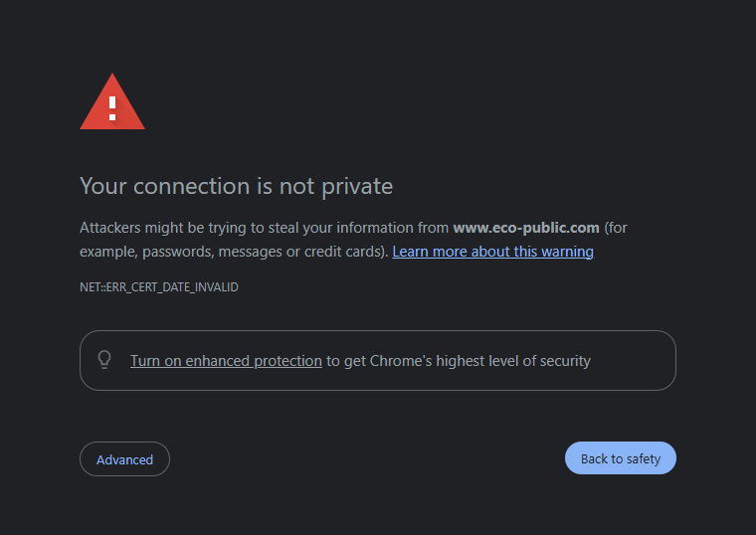Expand the Advanced options

point(124,459)
